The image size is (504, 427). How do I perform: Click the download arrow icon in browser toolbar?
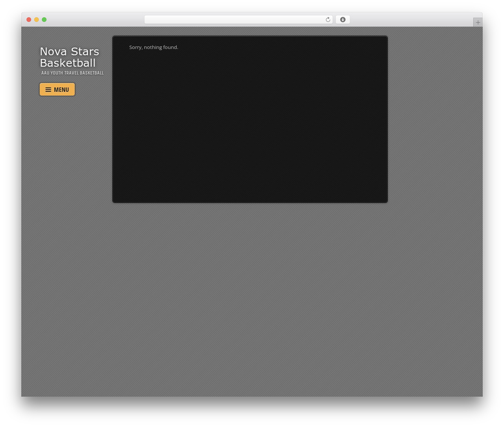pos(343,20)
